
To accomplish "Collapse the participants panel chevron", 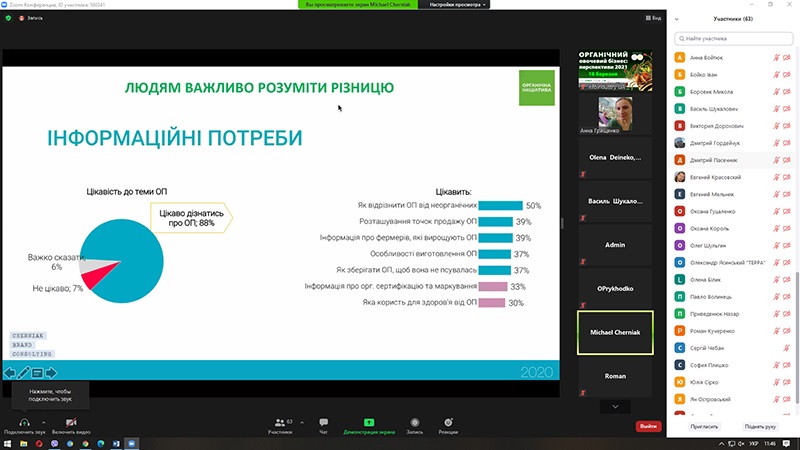I will pyautogui.click(x=677, y=19).
